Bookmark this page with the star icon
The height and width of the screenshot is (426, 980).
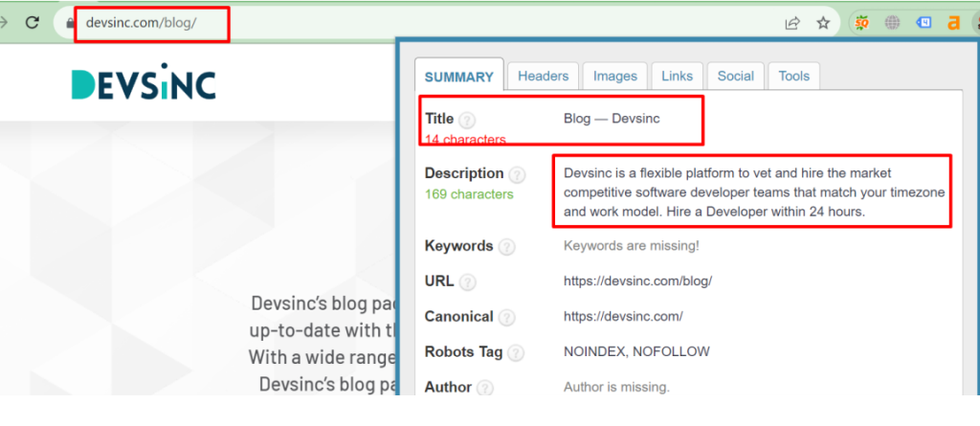coord(823,24)
